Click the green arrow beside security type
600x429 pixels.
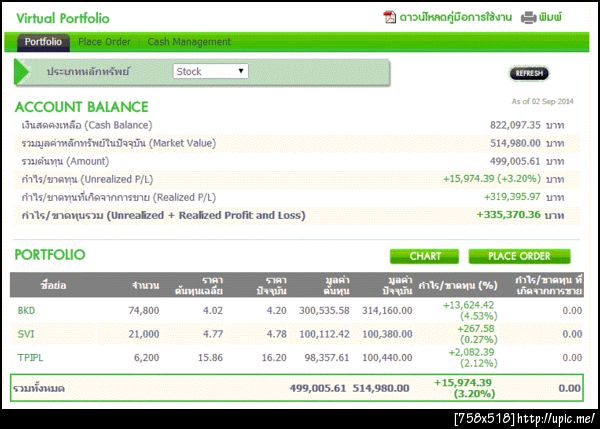(21, 72)
